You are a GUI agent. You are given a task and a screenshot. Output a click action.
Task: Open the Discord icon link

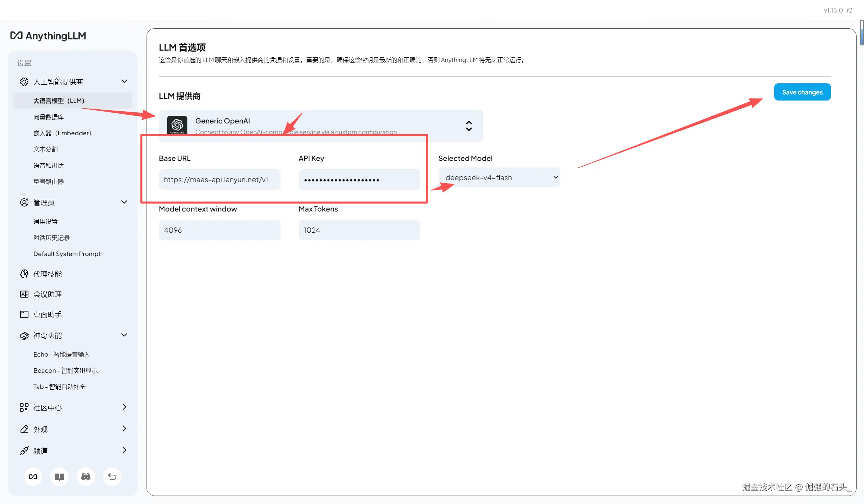[86, 476]
